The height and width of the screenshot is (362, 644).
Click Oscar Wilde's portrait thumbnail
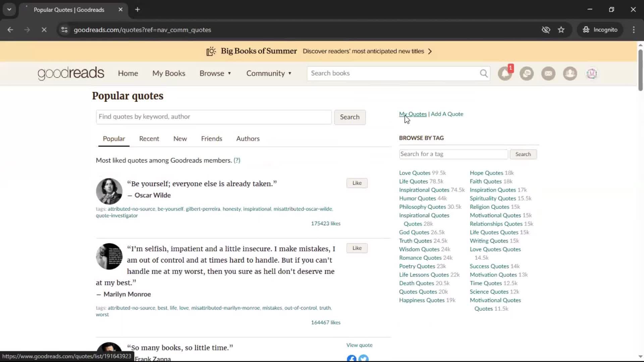pyautogui.click(x=109, y=191)
